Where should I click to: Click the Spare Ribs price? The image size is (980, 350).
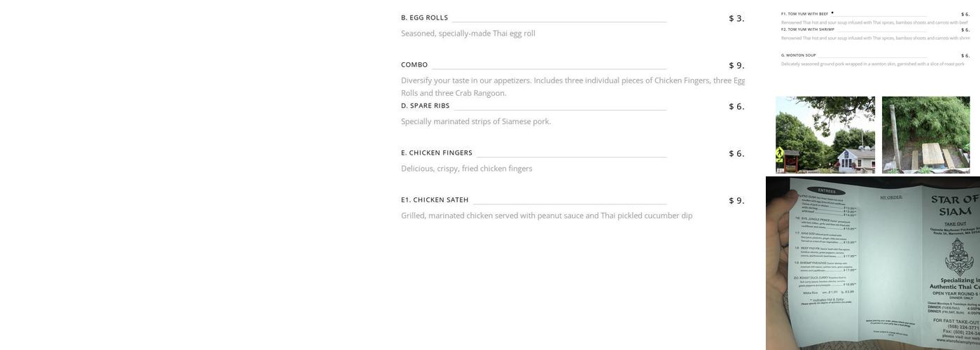736,106
